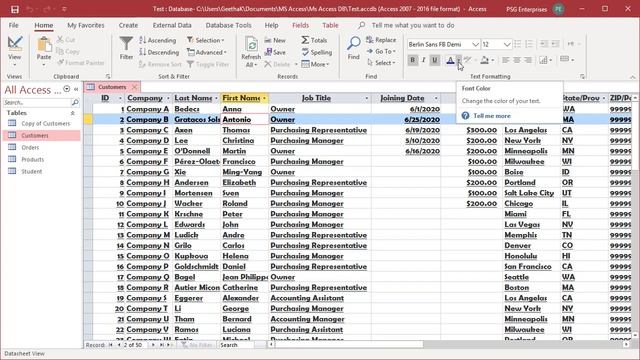Open Company column filter dropdown arrow
Viewport: 640px width, 360px height.
coord(168,98)
